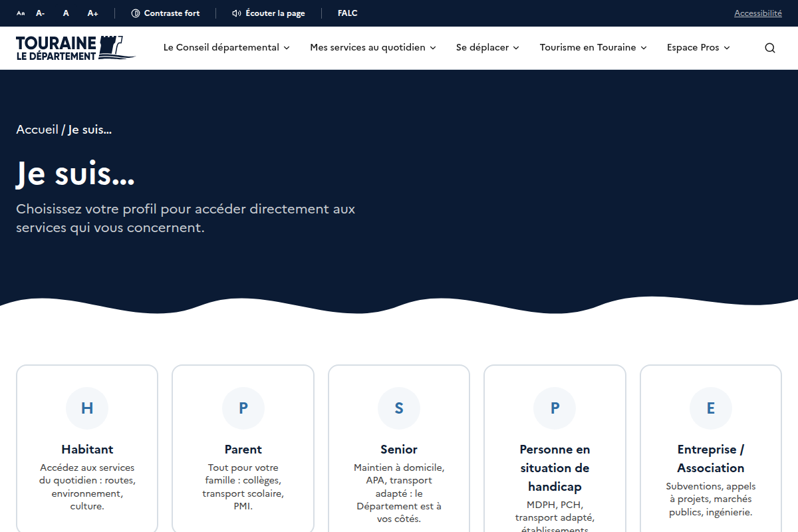The width and height of the screenshot is (798, 532).
Task: Toggle Contraste fort high contrast mode
Action: pos(166,13)
